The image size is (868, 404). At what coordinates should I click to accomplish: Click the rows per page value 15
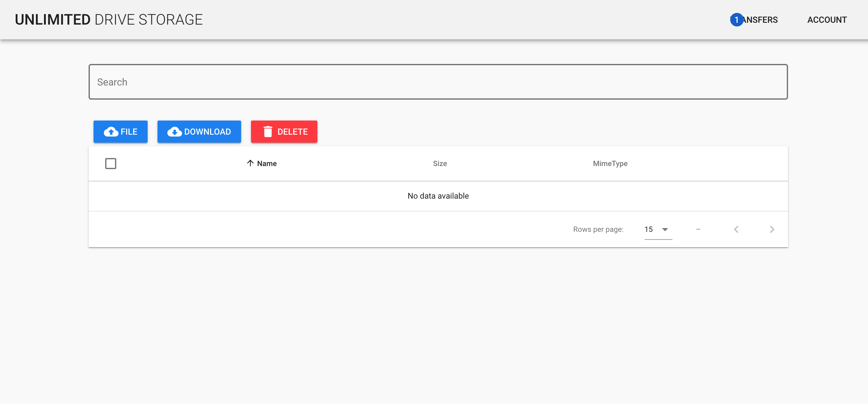click(649, 229)
